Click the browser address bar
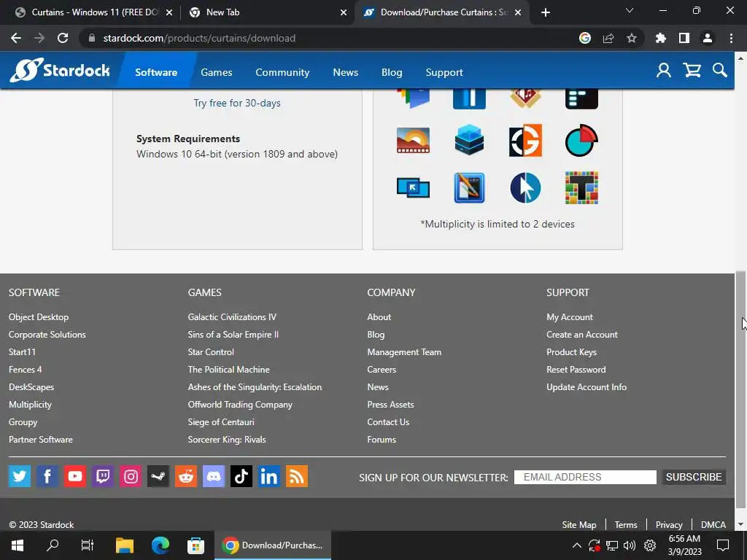This screenshot has height=560, width=747. pyautogui.click(x=329, y=38)
